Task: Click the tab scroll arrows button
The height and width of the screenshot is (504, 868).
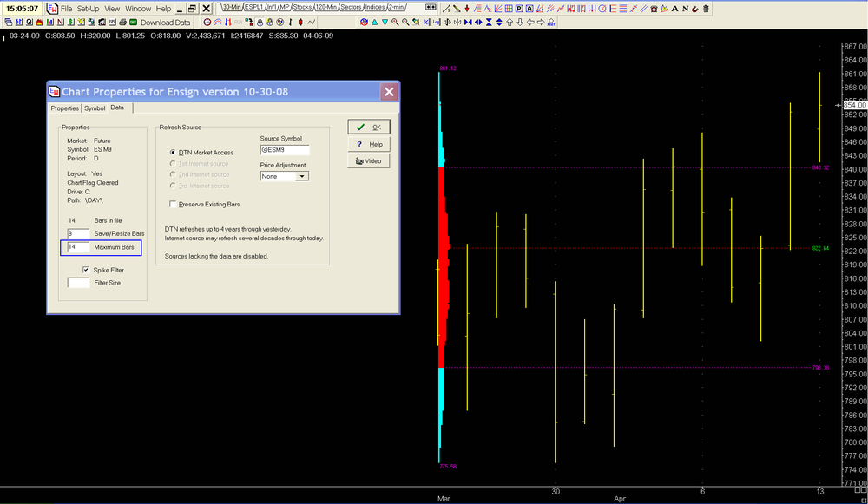Action: (x=431, y=7)
